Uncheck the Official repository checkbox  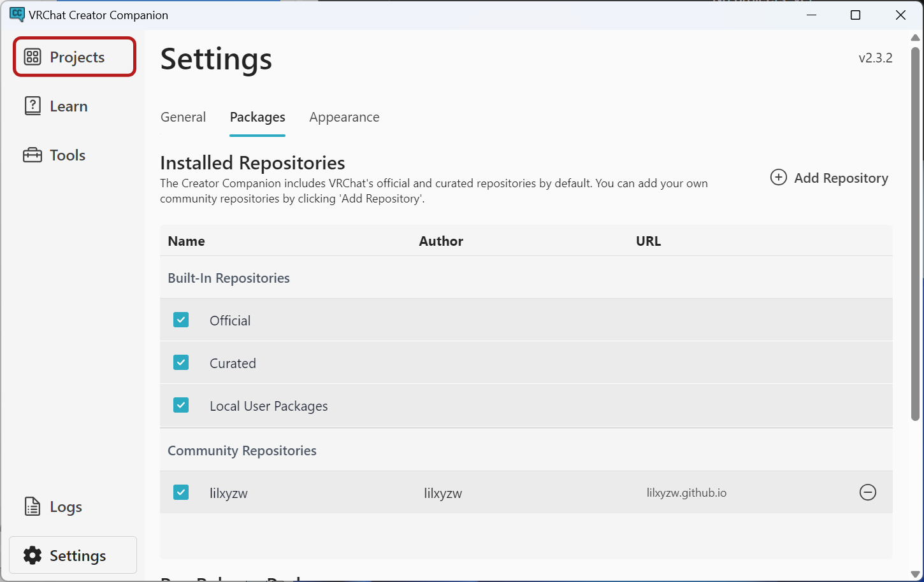(181, 320)
